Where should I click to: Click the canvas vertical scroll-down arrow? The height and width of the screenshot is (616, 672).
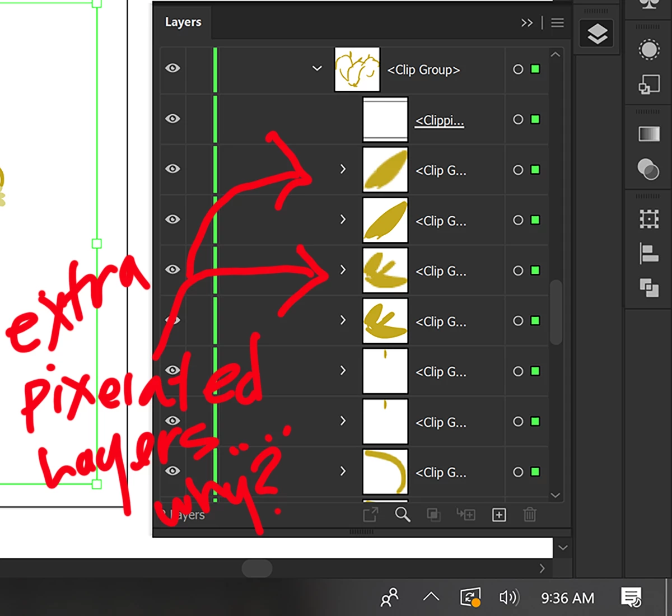[563, 548]
